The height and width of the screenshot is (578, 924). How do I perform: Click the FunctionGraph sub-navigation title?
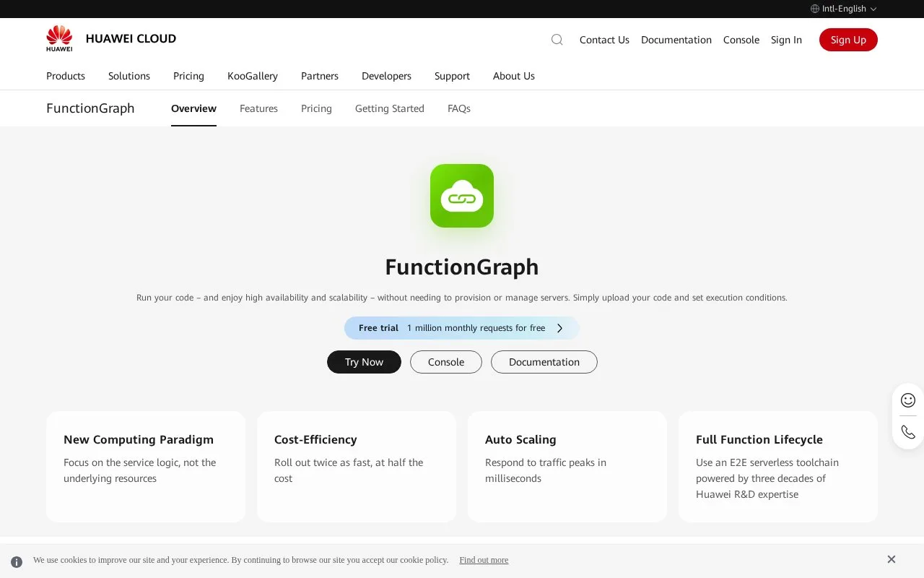(x=90, y=108)
